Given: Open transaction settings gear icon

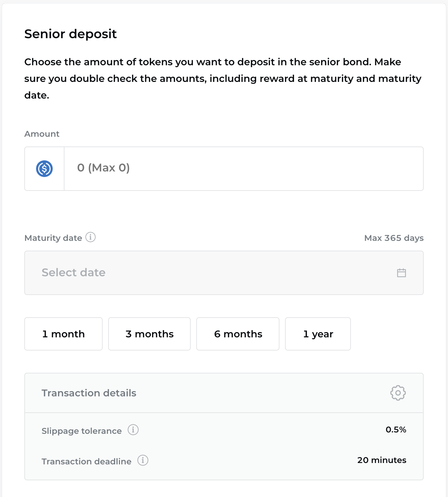Looking at the screenshot, I should pyautogui.click(x=398, y=393).
